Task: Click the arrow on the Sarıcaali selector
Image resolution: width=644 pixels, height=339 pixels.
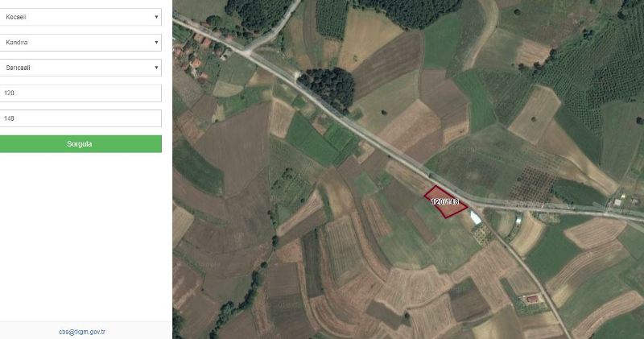Action: click(156, 68)
